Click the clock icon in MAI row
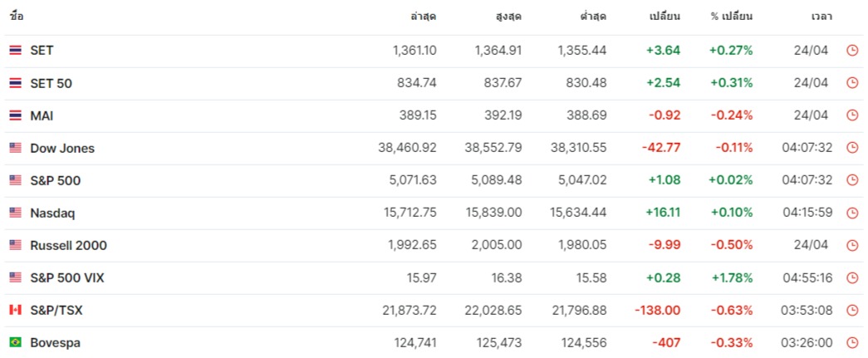 tap(852, 115)
